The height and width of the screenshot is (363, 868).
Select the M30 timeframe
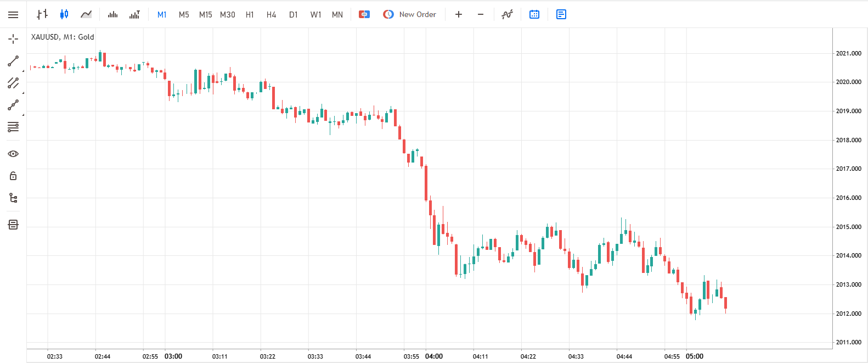pyautogui.click(x=228, y=15)
